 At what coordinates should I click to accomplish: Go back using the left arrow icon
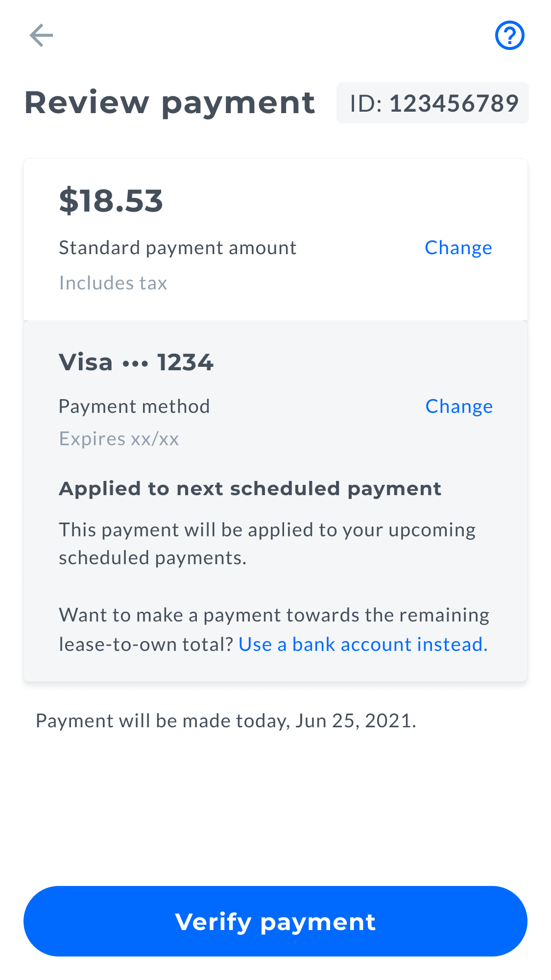click(x=41, y=35)
